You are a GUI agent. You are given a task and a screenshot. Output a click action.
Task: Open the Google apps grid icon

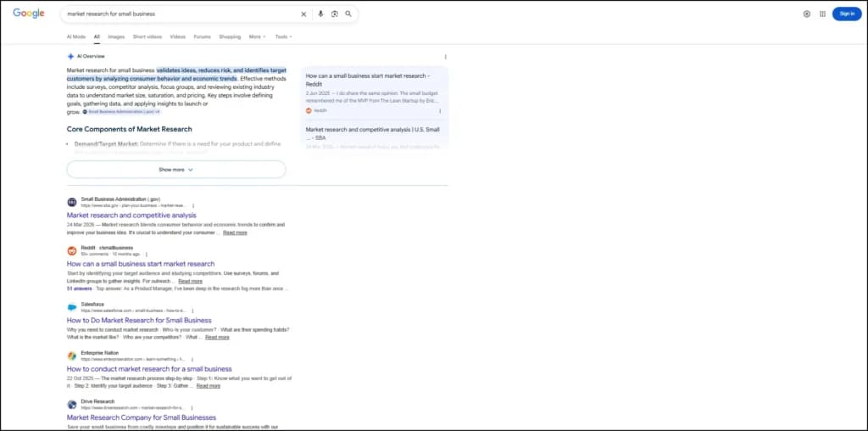tap(822, 14)
